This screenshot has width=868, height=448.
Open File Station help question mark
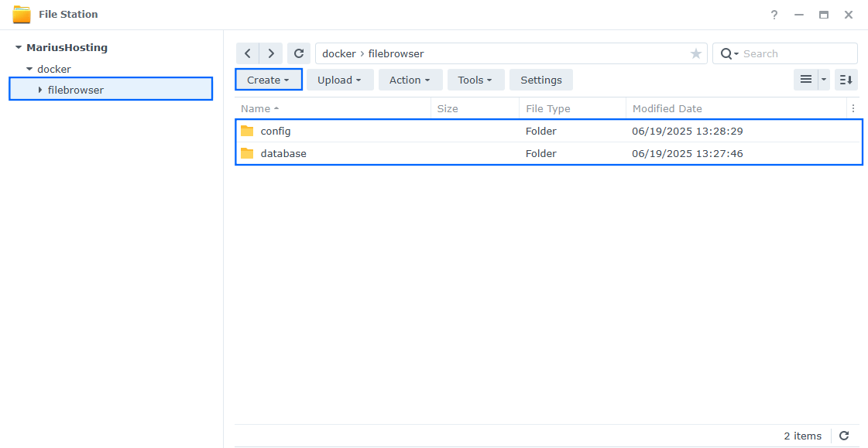774,15
